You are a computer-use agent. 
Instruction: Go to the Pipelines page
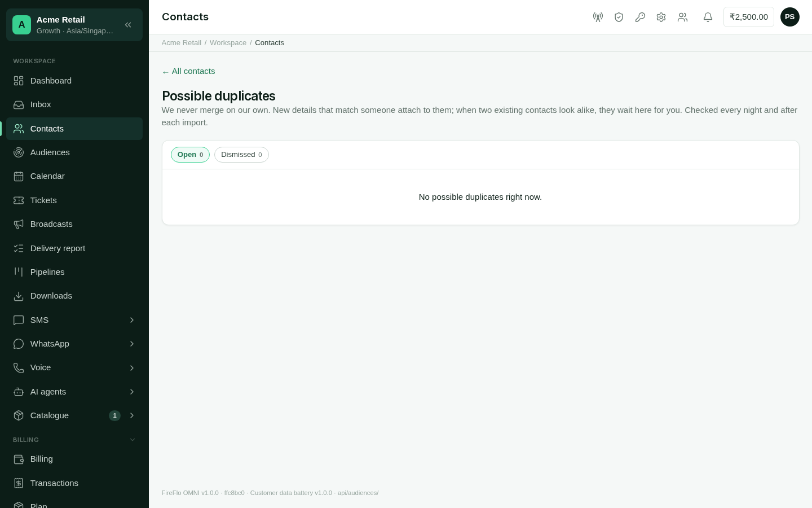[x=74, y=272]
